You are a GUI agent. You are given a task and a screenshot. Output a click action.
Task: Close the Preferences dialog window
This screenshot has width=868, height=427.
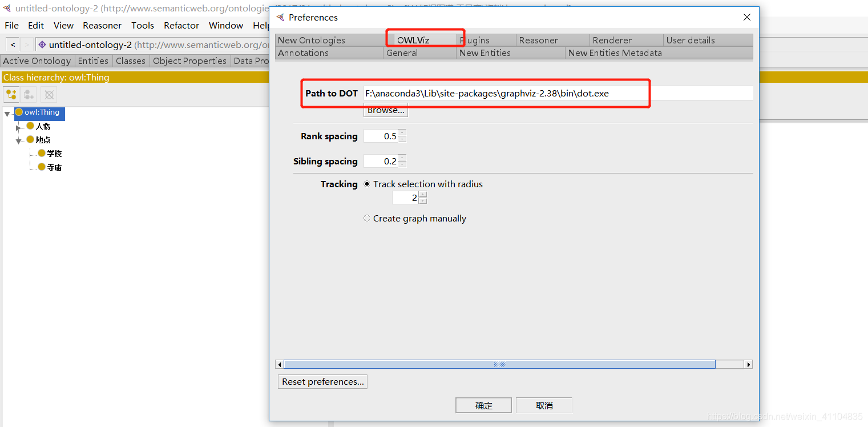(x=747, y=17)
